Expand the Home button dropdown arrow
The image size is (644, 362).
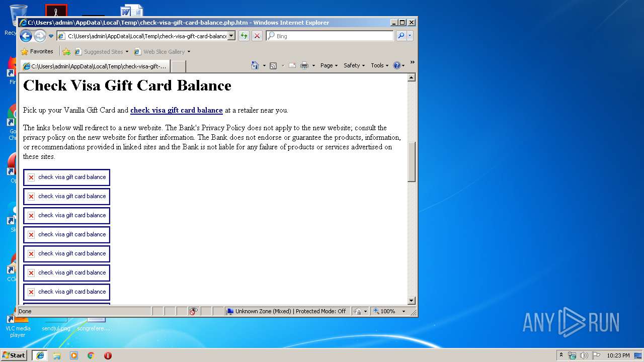click(264, 65)
